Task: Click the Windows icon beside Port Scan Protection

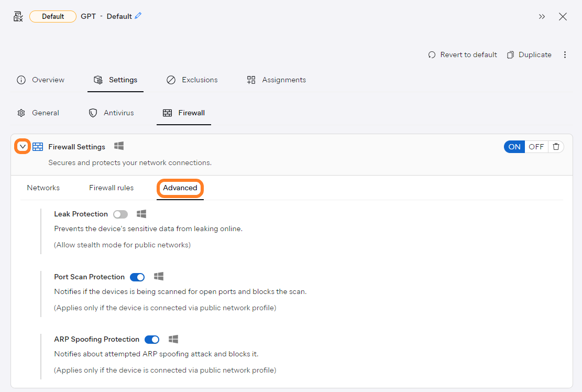Action: click(x=159, y=276)
